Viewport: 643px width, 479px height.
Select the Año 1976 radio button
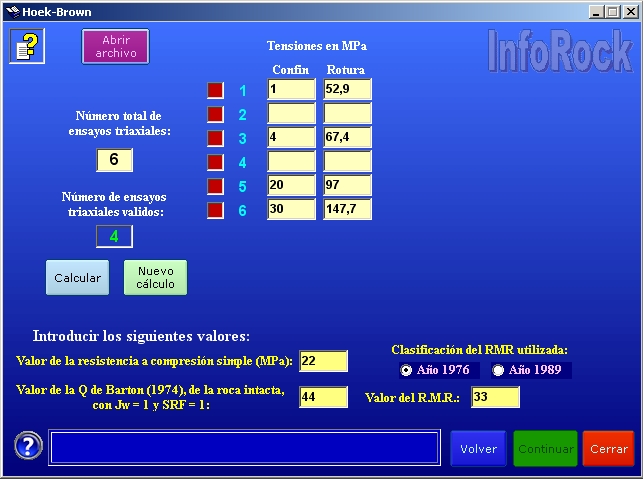pos(406,370)
